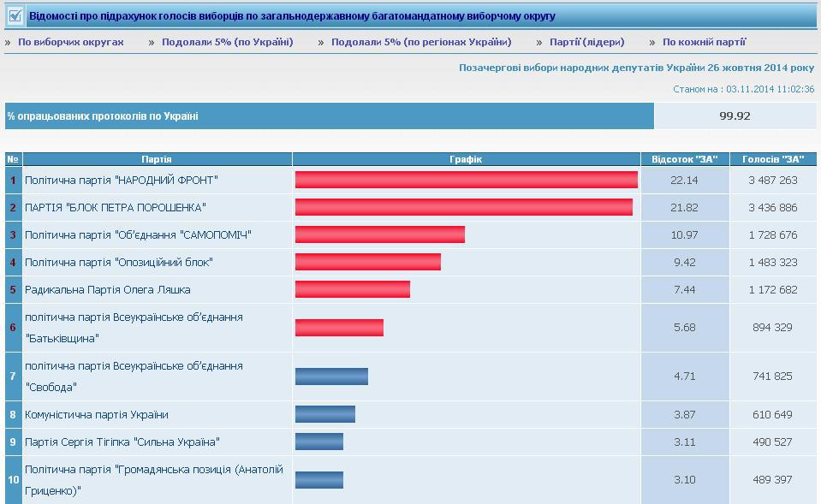821x504 pixels.
Task: Click the row number 7 cell
Action: (x=13, y=377)
